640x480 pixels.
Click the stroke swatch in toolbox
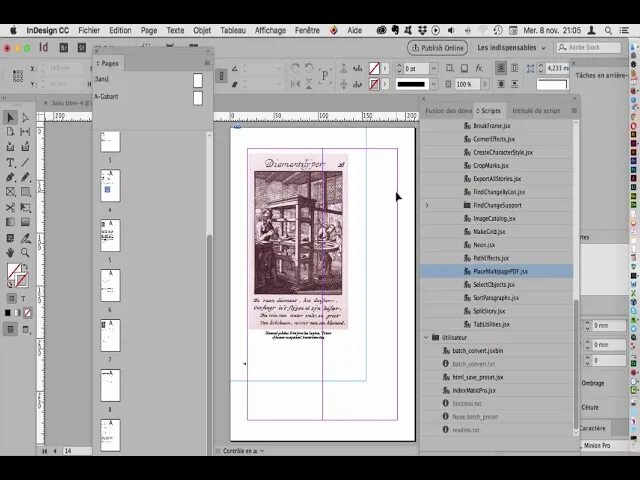21,280
